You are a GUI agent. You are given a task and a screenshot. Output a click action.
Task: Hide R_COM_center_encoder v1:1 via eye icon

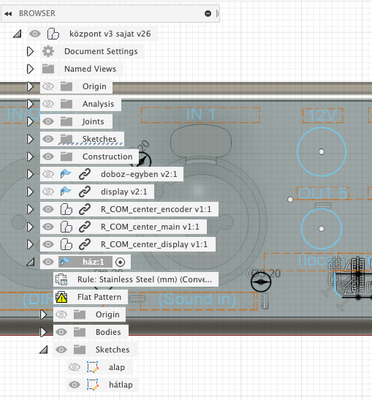(x=48, y=209)
